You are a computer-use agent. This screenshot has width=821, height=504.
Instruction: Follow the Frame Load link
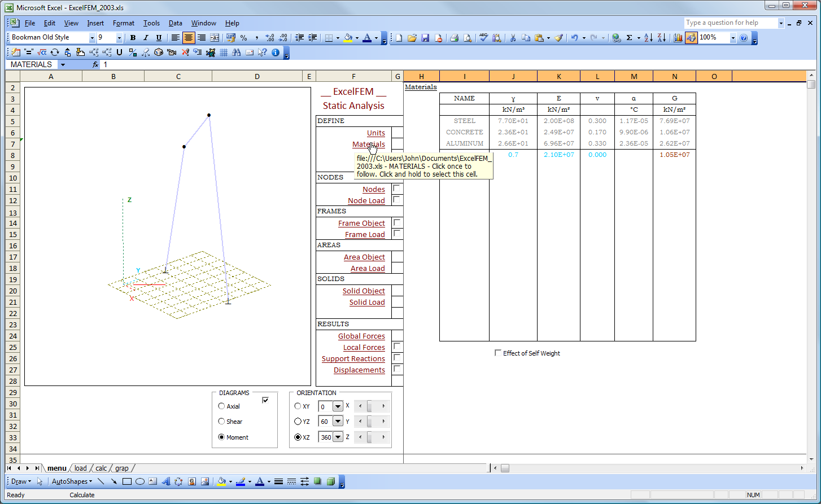click(x=365, y=235)
